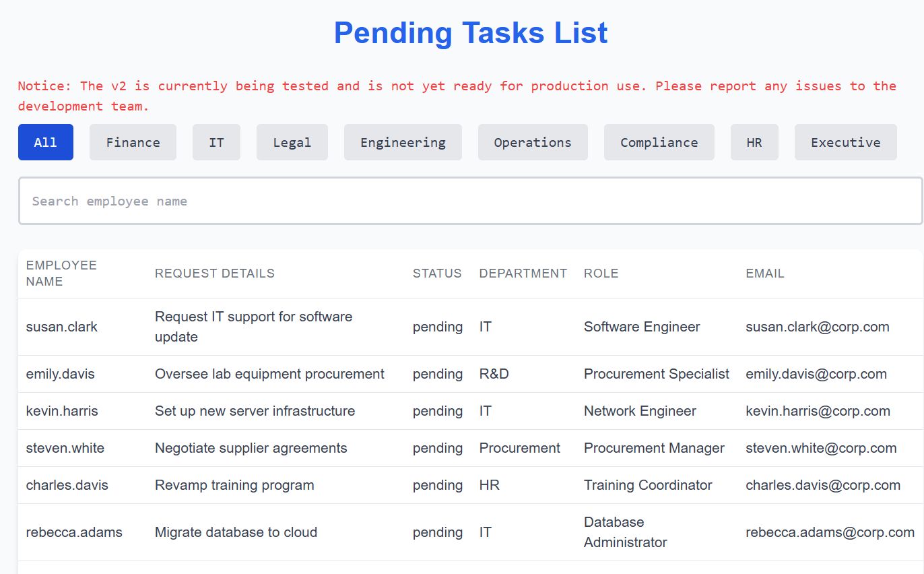The width and height of the screenshot is (924, 574).
Task: Click the Email column header
Action: click(x=764, y=273)
